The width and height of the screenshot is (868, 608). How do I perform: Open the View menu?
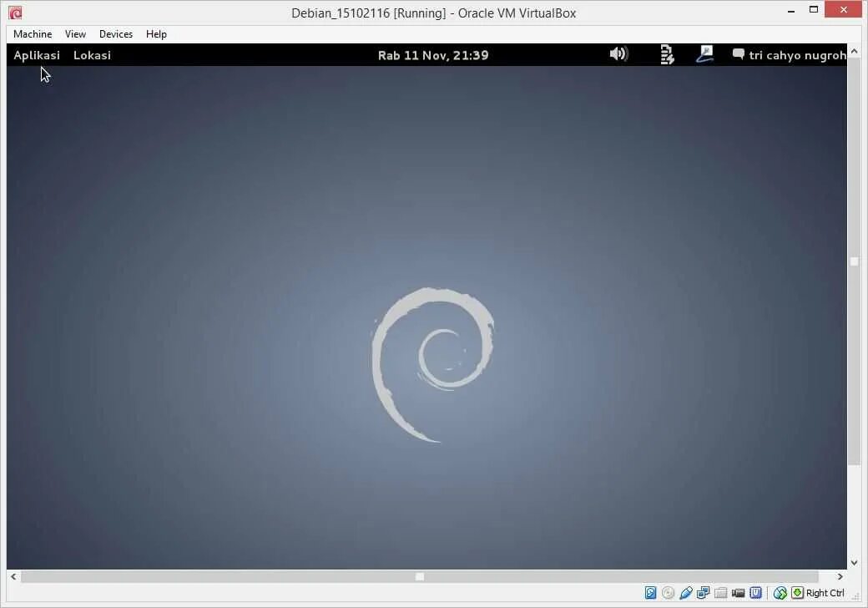[x=75, y=33]
